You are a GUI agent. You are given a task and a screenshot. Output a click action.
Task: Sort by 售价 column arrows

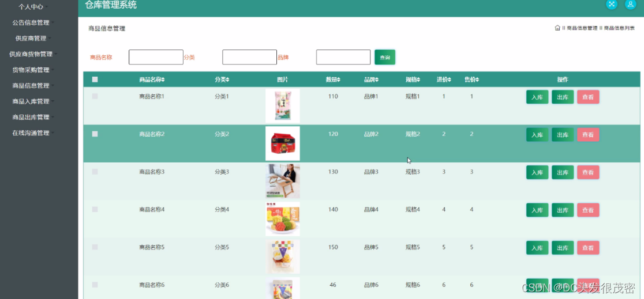tap(478, 80)
